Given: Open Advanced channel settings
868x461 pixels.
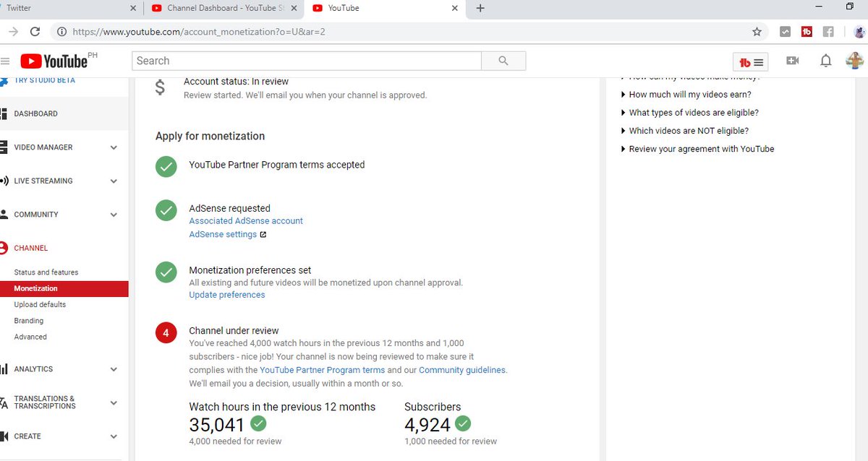Looking at the screenshot, I should coord(30,337).
